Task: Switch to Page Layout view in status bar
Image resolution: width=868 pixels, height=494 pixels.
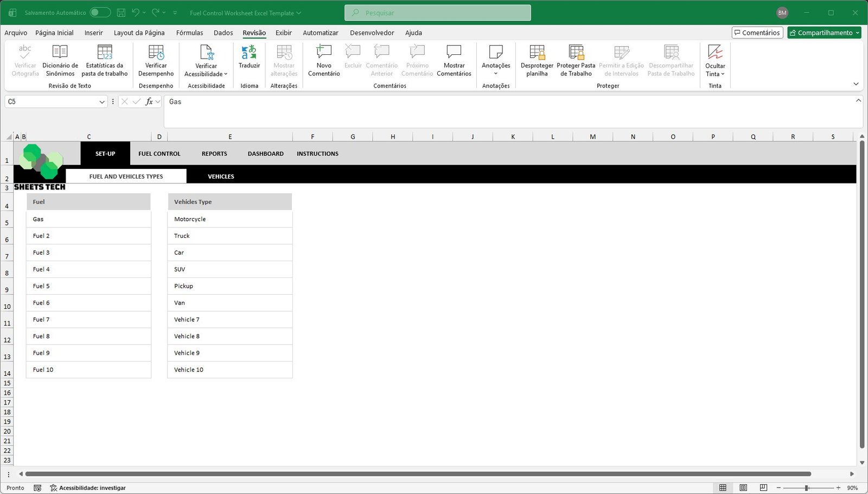Action: 743,487
